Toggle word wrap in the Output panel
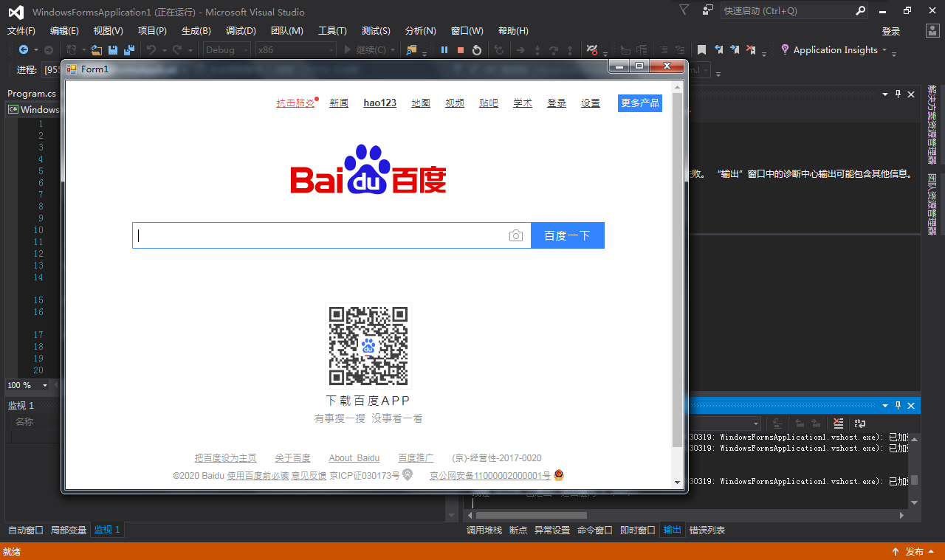945x560 pixels. click(860, 424)
